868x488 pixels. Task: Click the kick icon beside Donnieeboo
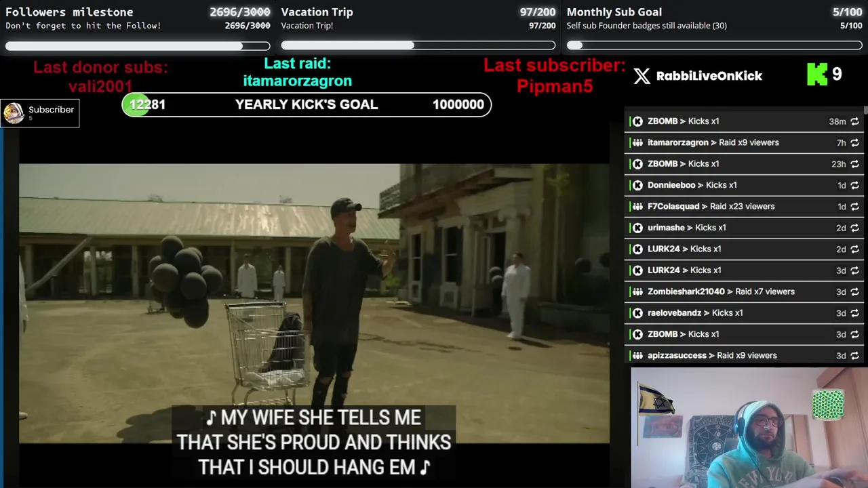pos(637,185)
